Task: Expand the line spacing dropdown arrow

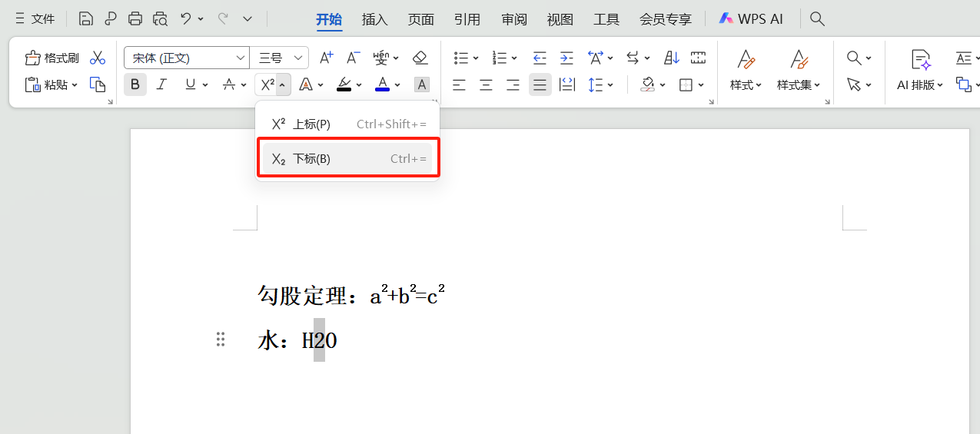Action: pyautogui.click(x=610, y=85)
